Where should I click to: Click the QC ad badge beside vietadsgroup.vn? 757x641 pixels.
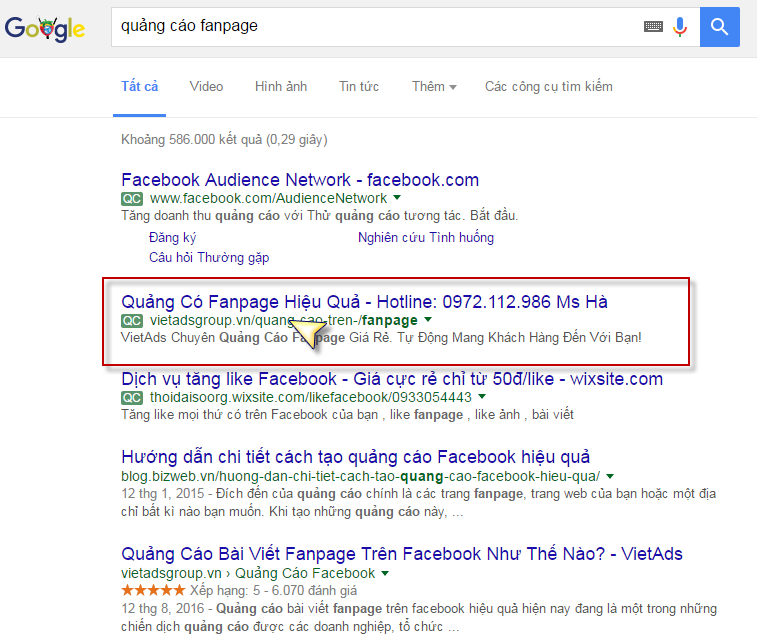tap(132, 320)
